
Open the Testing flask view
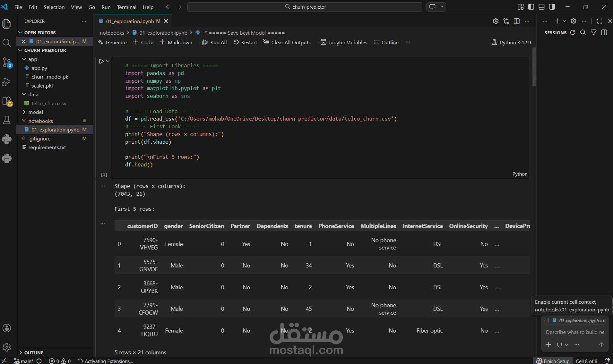(x=7, y=120)
